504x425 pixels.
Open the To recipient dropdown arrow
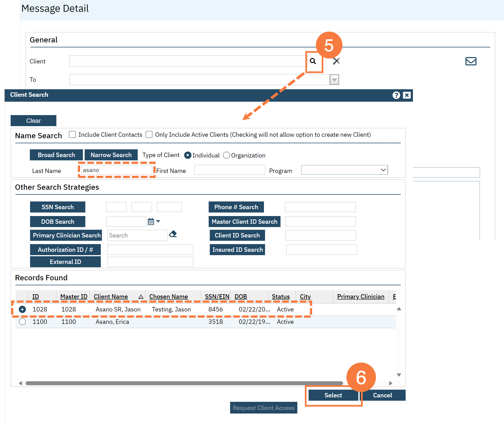(x=334, y=80)
